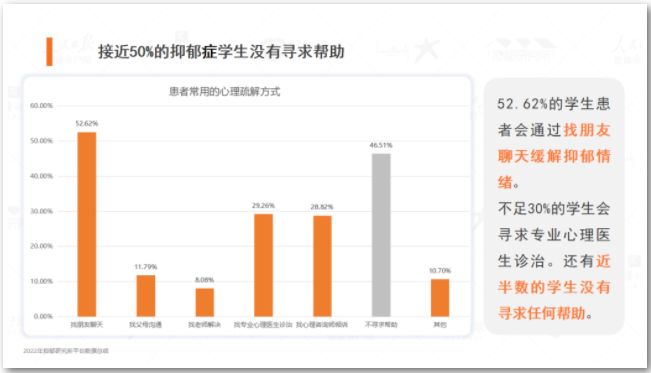
Task: Select the 52.62% orange bar for 找朋友聊天
Action: [x=87, y=224]
